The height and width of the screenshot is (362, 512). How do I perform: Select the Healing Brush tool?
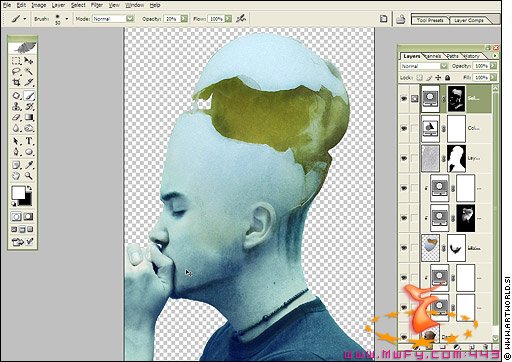[x=16, y=96]
